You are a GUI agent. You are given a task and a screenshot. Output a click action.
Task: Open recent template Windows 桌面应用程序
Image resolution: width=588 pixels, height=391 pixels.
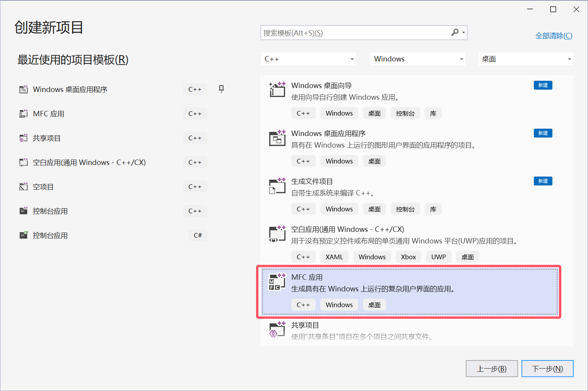pos(70,89)
